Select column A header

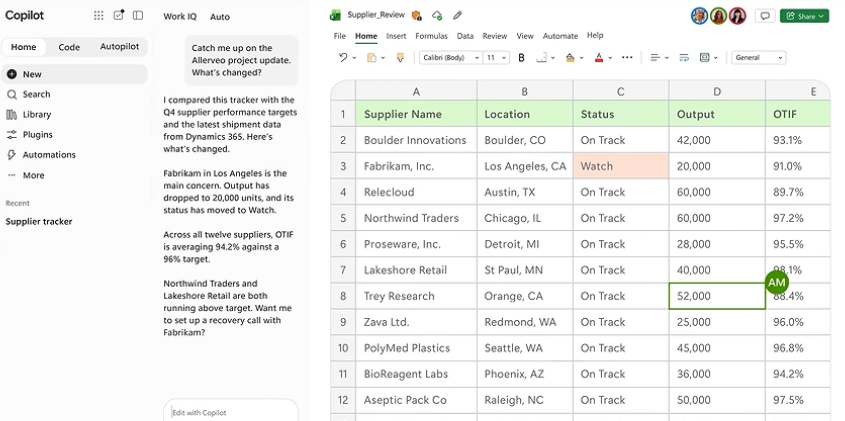416,92
